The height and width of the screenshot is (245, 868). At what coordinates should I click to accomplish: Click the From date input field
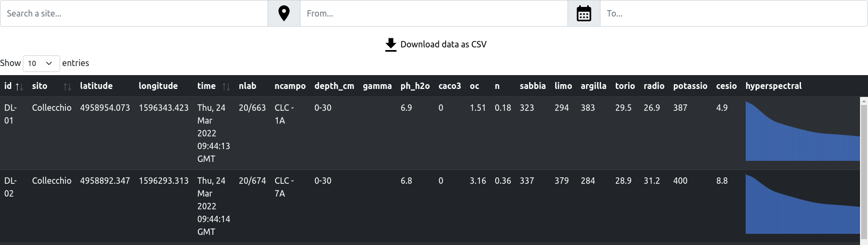[433, 13]
